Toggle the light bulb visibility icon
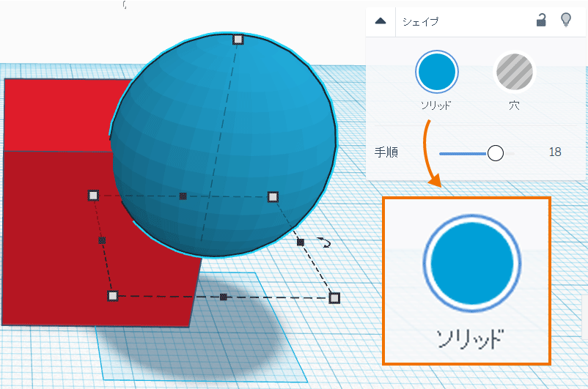Viewport: 588px width, 389px height. coord(566,20)
